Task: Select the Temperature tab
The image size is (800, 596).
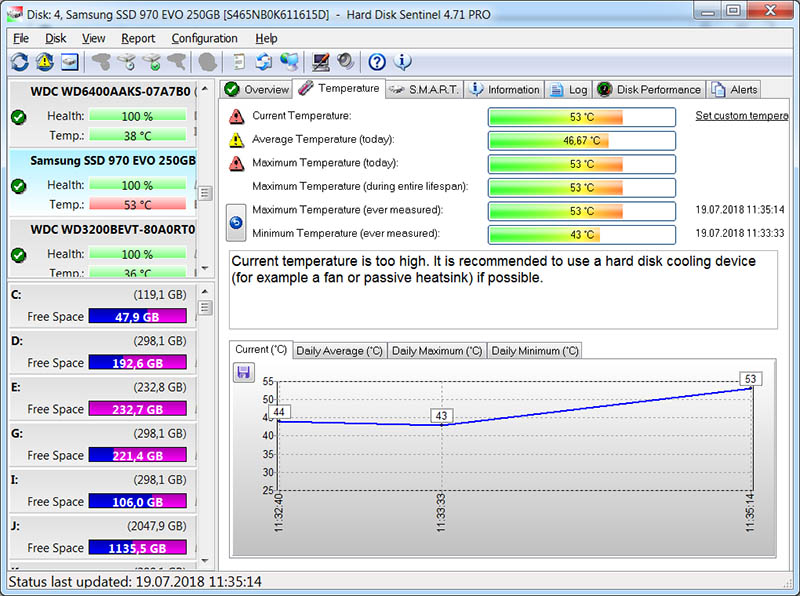Action: 339,88
